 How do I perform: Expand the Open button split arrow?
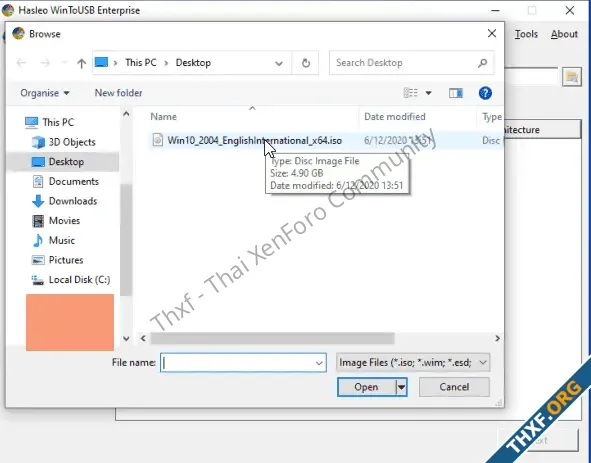402,388
